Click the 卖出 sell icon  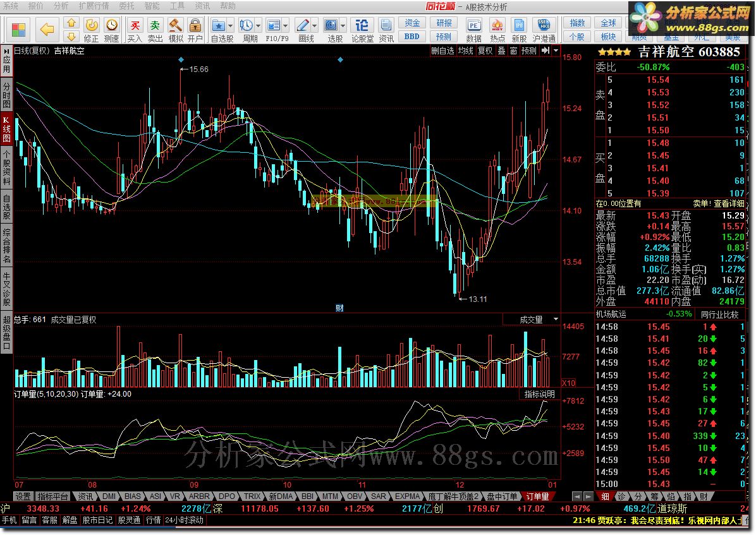(x=155, y=25)
